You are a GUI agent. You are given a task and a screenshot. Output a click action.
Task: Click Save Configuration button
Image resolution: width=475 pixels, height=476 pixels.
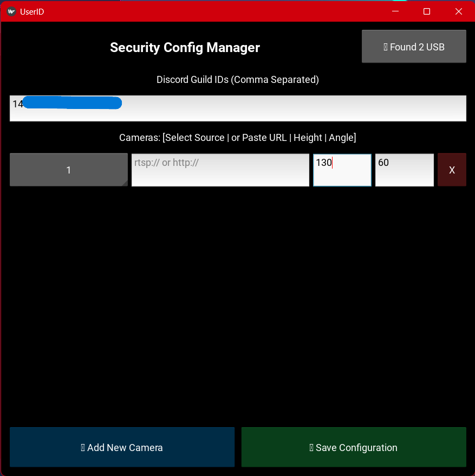pyautogui.click(x=354, y=447)
